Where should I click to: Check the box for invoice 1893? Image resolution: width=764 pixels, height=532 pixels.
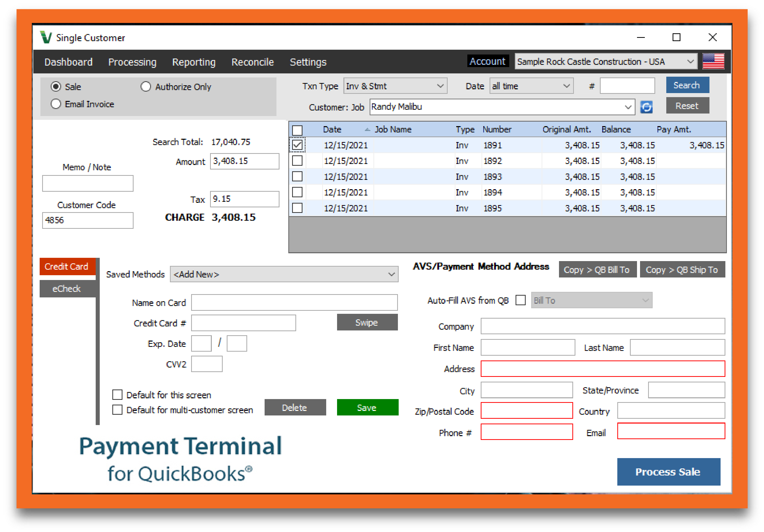click(x=297, y=177)
